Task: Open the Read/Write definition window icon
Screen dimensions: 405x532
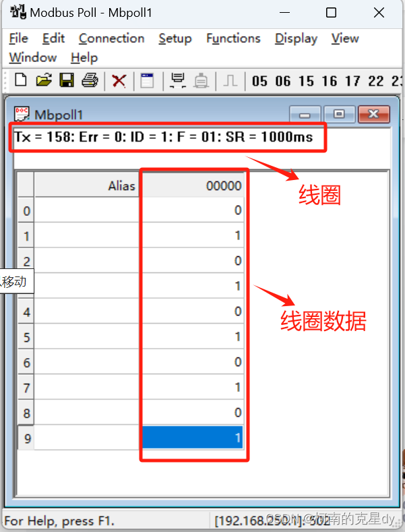Action: [x=147, y=80]
